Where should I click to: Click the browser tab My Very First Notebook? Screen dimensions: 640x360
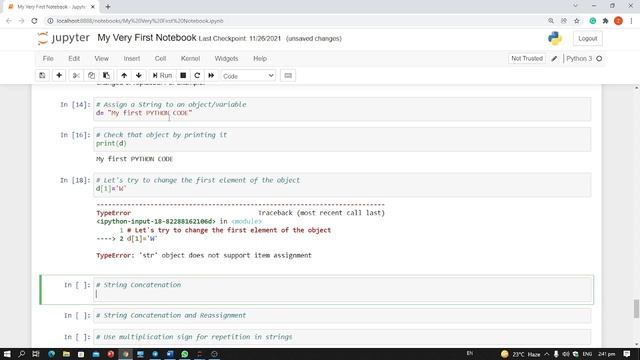coord(51,7)
